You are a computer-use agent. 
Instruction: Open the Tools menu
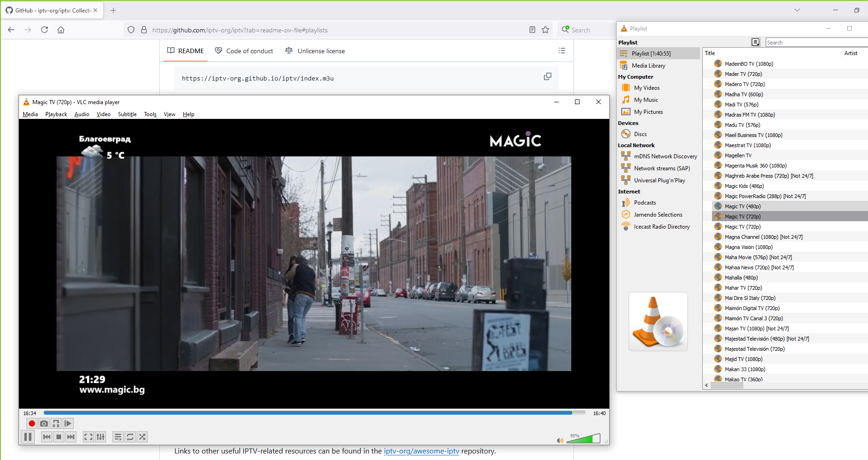point(150,114)
